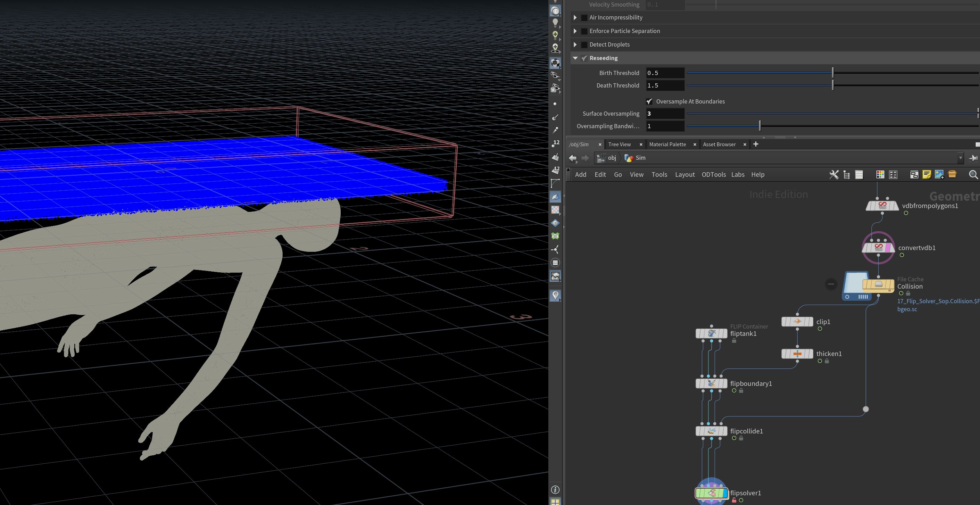Open the Add menu in network editor
The image size is (980, 505).
point(581,175)
